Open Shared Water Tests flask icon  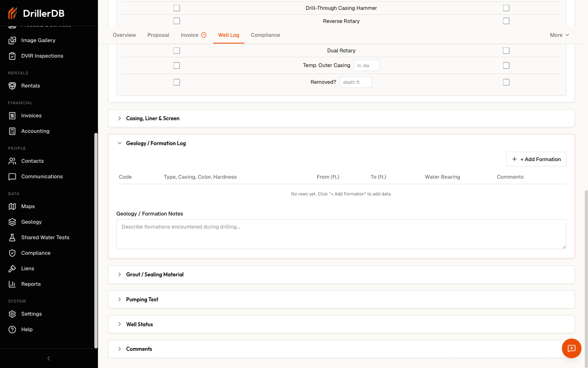[x=12, y=238]
